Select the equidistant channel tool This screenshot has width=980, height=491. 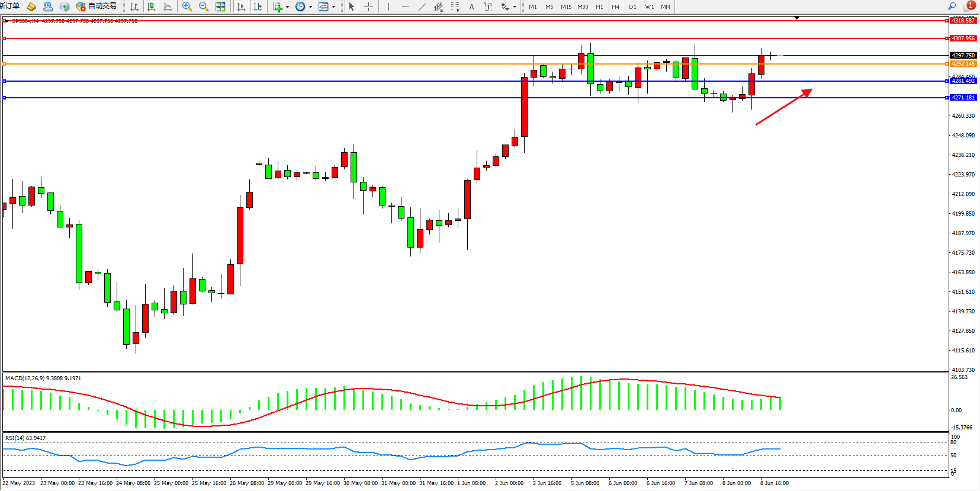tap(438, 7)
